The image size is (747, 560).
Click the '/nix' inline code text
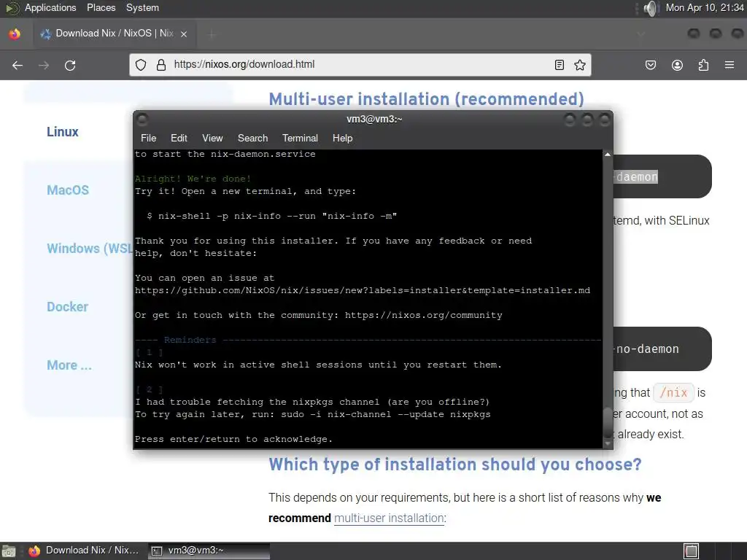pyautogui.click(x=673, y=393)
